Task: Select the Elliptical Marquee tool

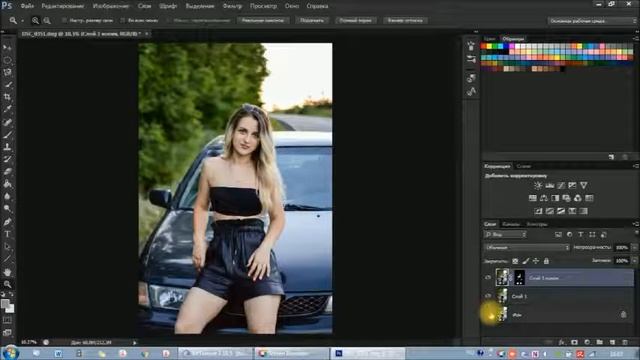Action: 7,60
